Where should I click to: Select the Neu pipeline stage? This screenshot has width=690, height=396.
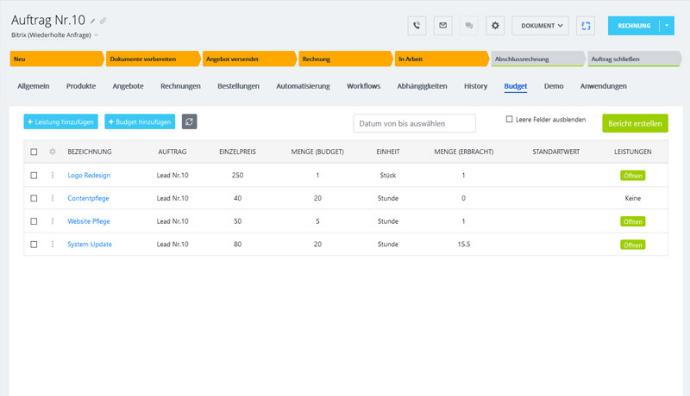56,59
